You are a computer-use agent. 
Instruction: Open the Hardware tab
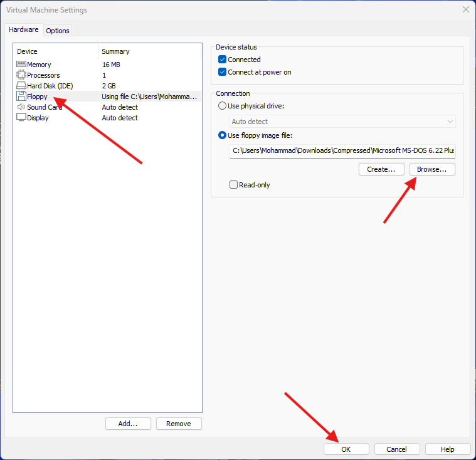click(24, 30)
